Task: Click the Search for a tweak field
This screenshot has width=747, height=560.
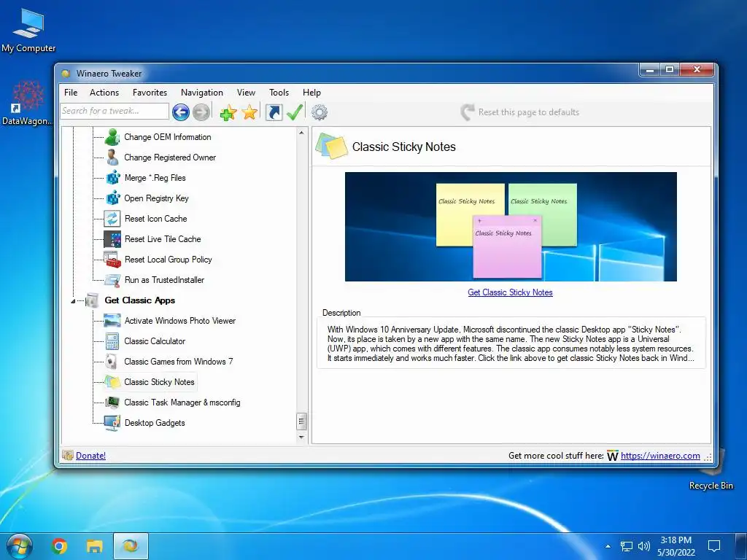Action: point(115,111)
